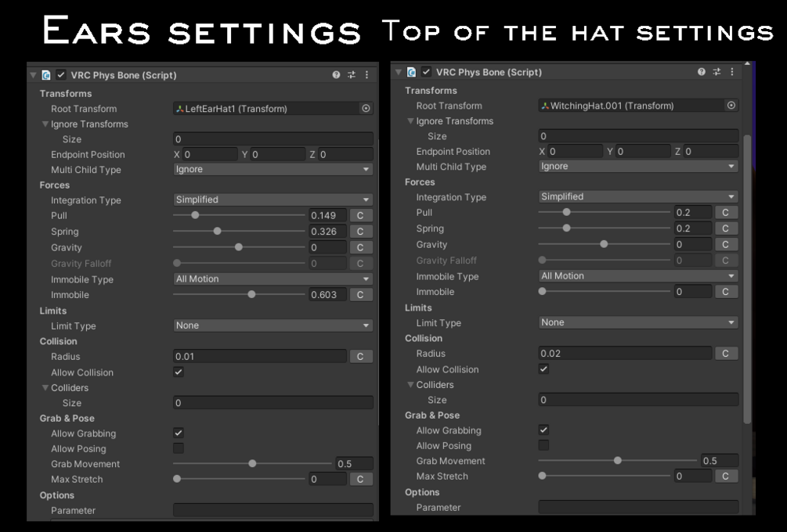Open three-dot menu on hat Phys Bone header
Screen dimensions: 787x532
coord(732,72)
